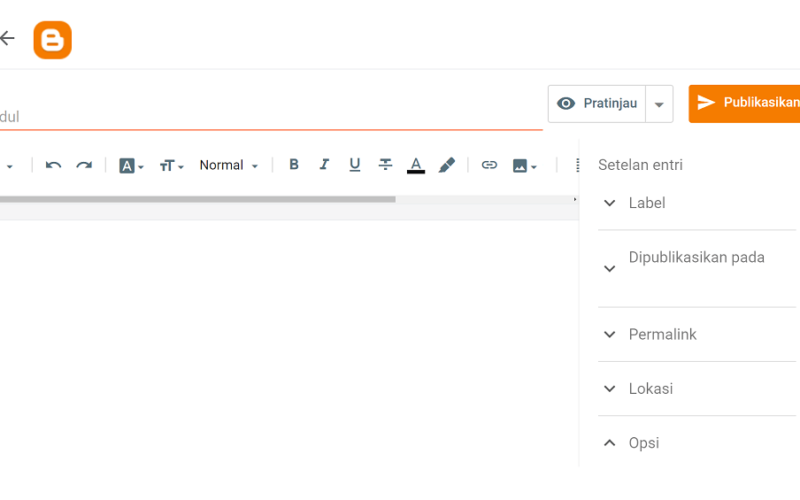The height and width of the screenshot is (500, 800).
Task: Undo the last edit
Action: coord(53,165)
